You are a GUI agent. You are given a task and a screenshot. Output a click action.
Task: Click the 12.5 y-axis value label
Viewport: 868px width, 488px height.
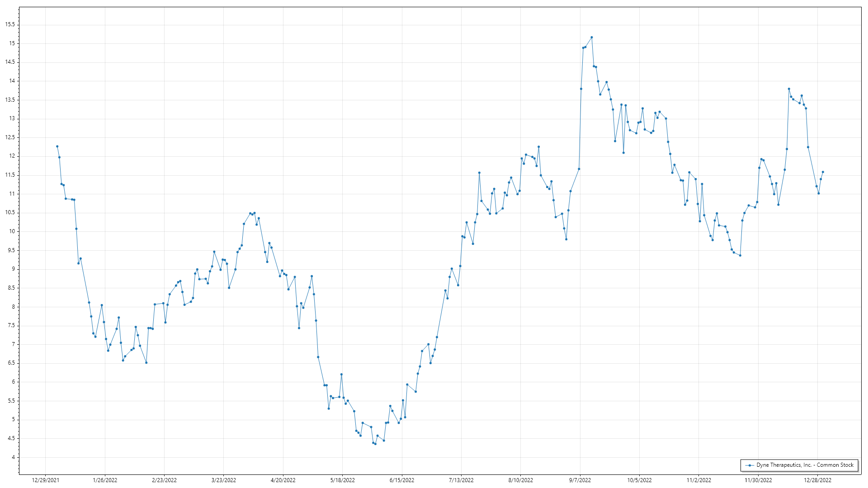click(x=10, y=137)
